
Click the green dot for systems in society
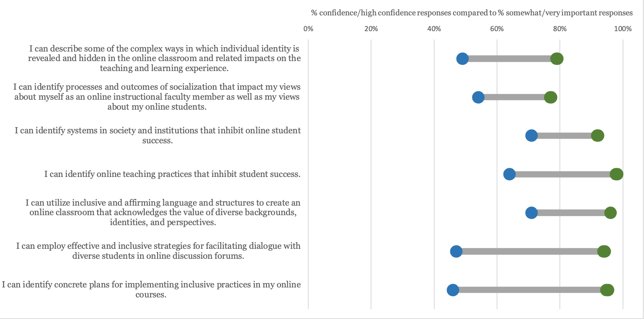[597, 136]
